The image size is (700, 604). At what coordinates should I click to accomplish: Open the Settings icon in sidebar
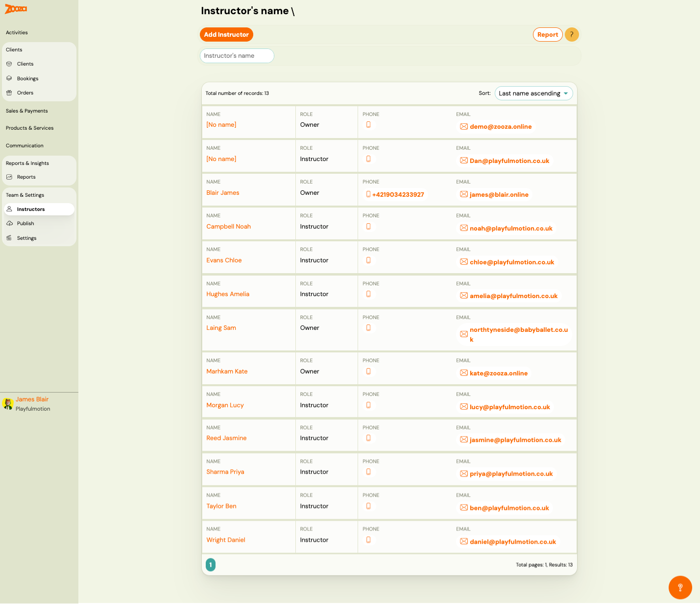pos(9,238)
